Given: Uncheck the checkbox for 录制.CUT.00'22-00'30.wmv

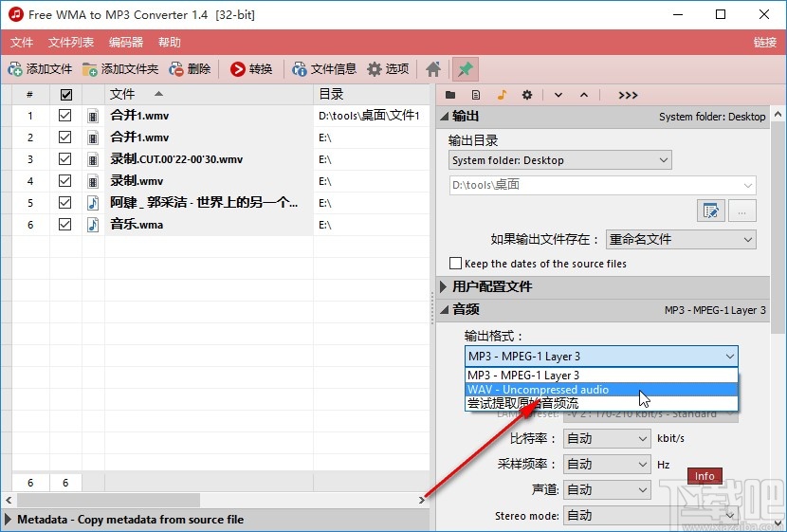Looking at the screenshot, I should point(64,159).
